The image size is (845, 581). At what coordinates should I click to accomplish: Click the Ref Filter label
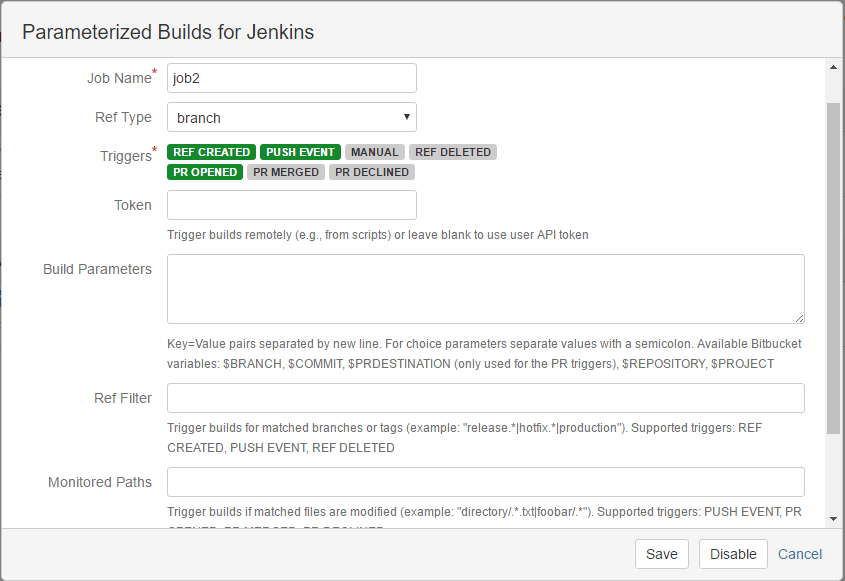(x=123, y=398)
